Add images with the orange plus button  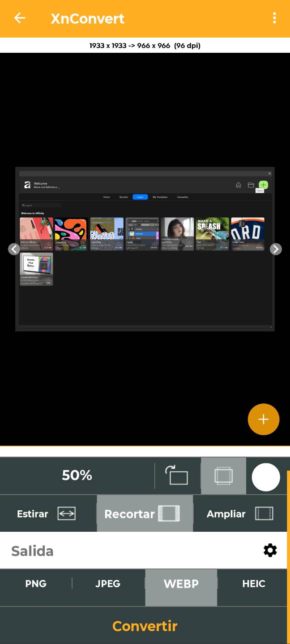(x=264, y=419)
